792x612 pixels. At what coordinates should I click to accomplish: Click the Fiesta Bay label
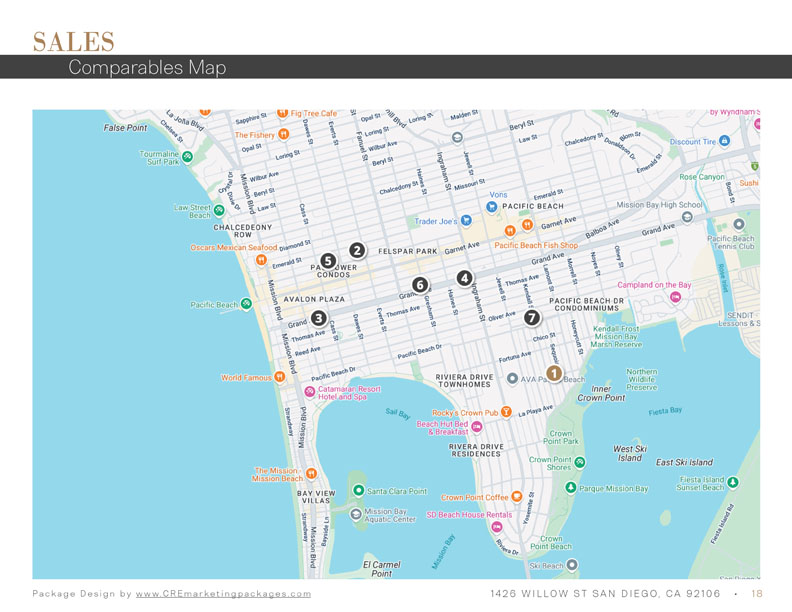click(x=665, y=411)
